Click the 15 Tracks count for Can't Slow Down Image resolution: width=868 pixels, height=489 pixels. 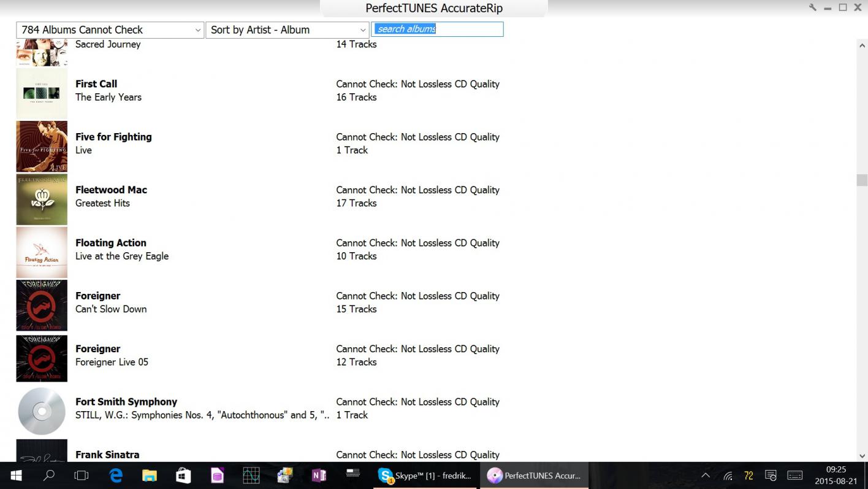[356, 309]
